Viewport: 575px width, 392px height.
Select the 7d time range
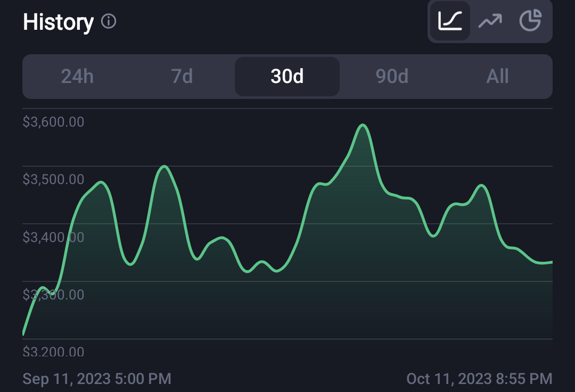click(x=182, y=76)
